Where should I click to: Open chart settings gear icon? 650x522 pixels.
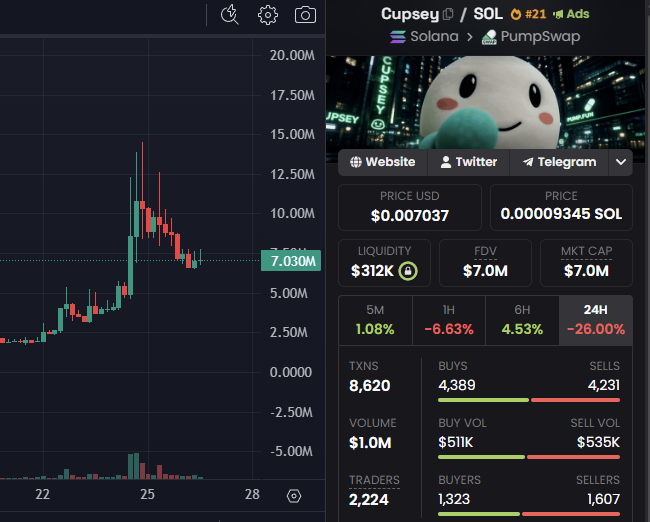tap(268, 15)
